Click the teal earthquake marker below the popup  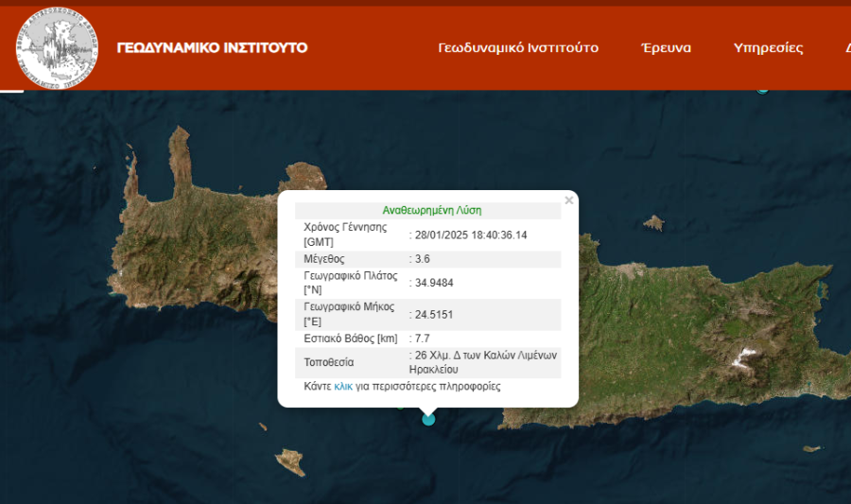[x=428, y=419]
